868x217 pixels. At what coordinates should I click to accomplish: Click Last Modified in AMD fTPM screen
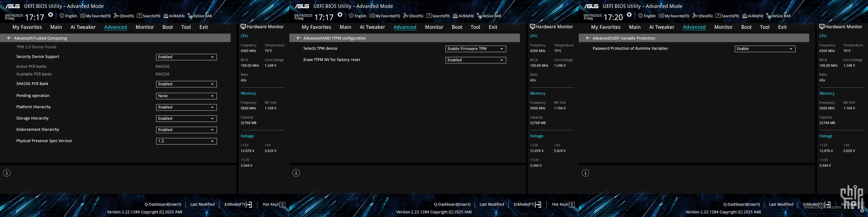492,204
